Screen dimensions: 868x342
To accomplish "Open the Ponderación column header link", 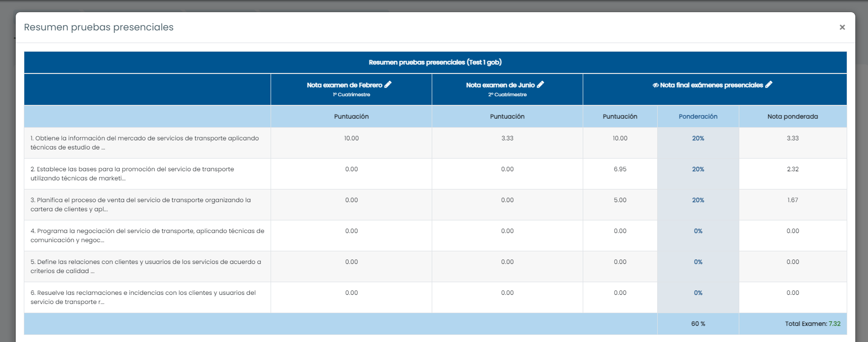I will coord(698,117).
